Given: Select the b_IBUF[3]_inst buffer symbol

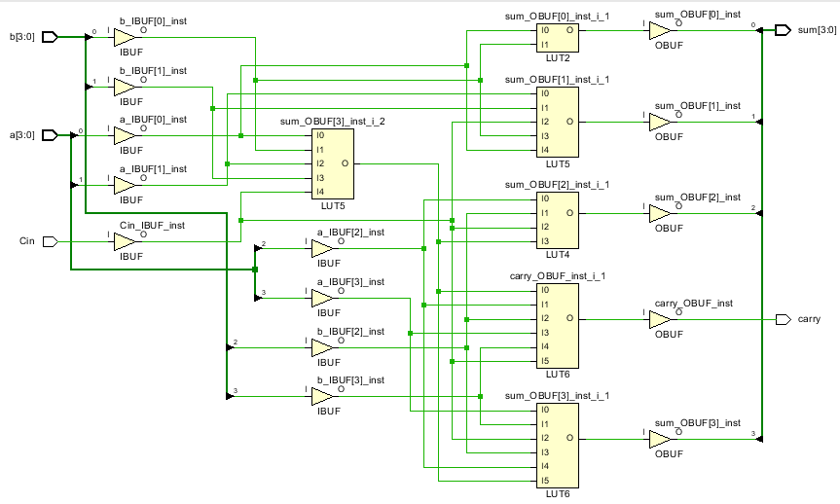Looking at the screenshot, I should point(322,396).
